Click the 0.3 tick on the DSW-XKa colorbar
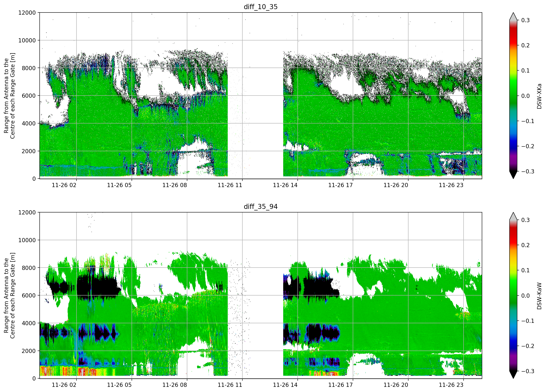 pyautogui.click(x=525, y=20)
